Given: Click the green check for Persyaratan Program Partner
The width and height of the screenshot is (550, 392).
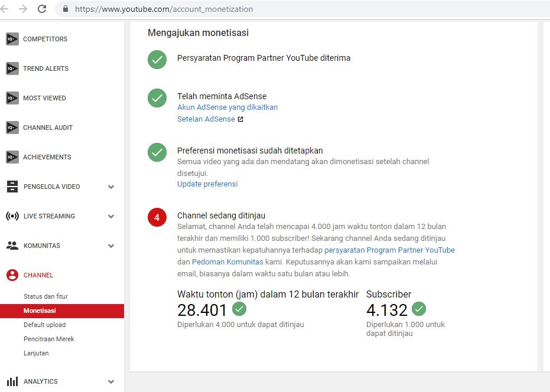Looking at the screenshot, I should pos(157,60).
